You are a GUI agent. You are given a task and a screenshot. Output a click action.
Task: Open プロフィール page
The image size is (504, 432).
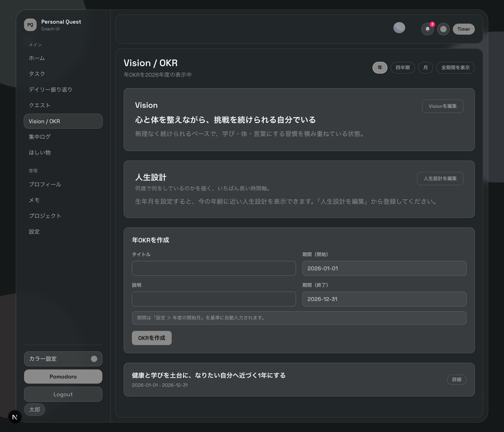click(63, 185)
